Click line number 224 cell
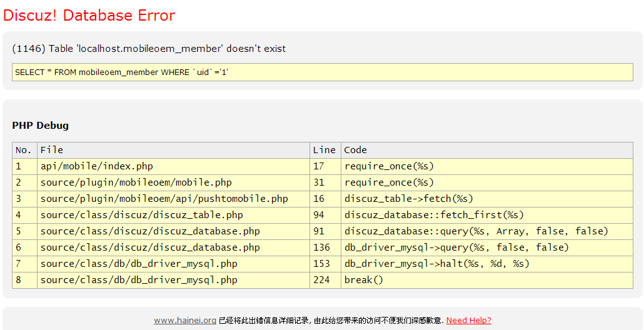 pos(325,280)
